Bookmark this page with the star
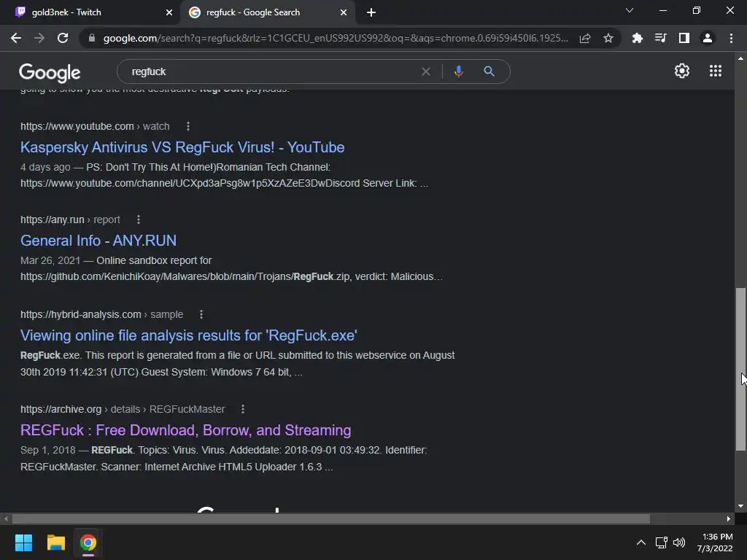Image resolution: width=747 pixels, height=560 pixels. tap(608, 38)
